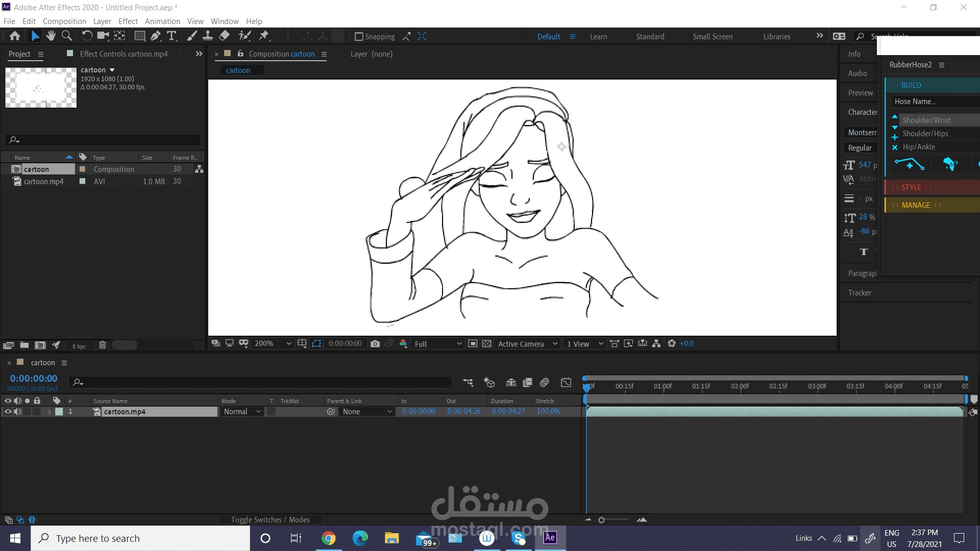Screen dimensions: 980x551
Task: Open the Active Camera view dropdown
Action: (x=527, y=343)
